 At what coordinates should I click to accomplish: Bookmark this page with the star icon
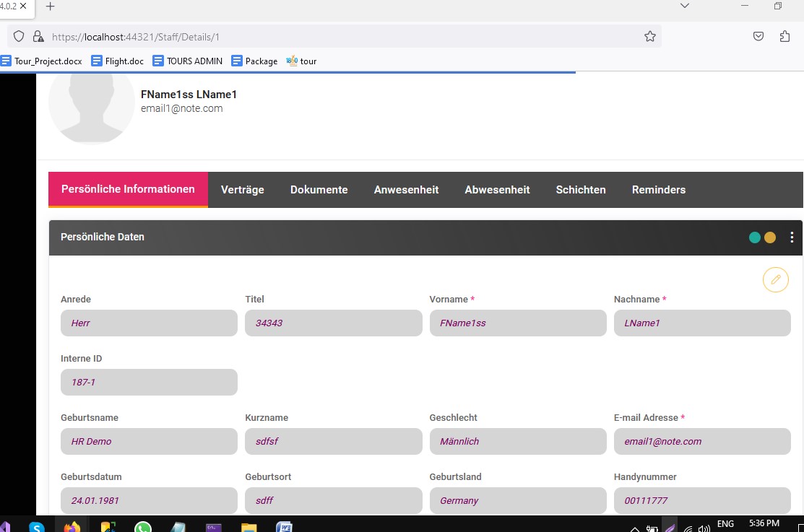[649, 36]
